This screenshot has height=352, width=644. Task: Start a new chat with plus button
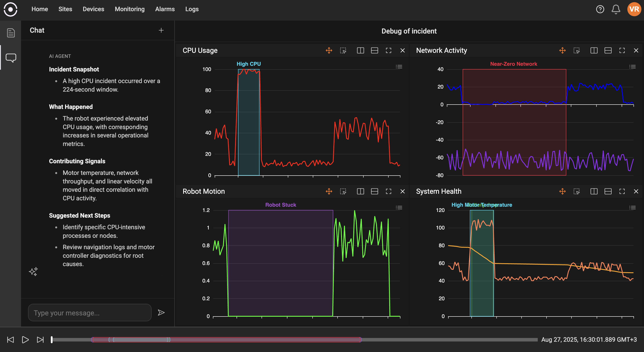tap(161, 30)
